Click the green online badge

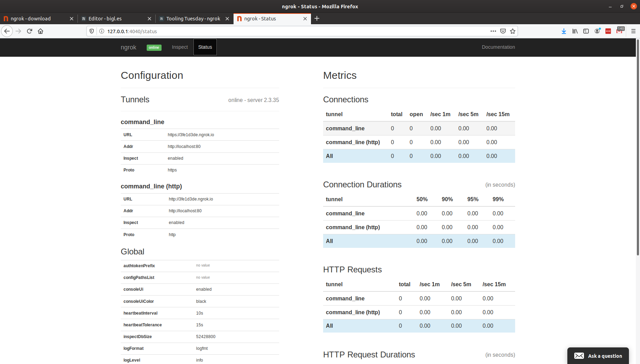tap(154, 47)
